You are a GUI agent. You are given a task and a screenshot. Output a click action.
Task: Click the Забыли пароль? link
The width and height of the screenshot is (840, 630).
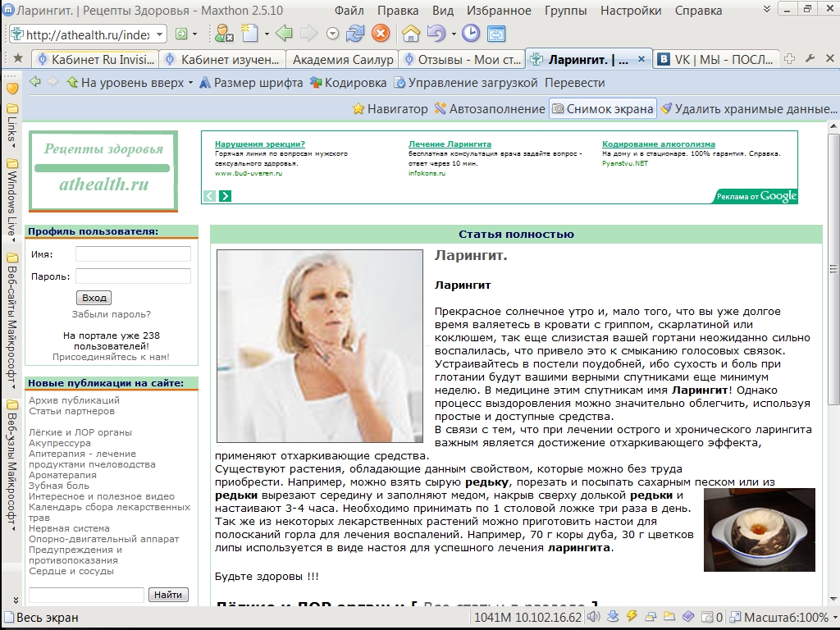tap(112, 314)
